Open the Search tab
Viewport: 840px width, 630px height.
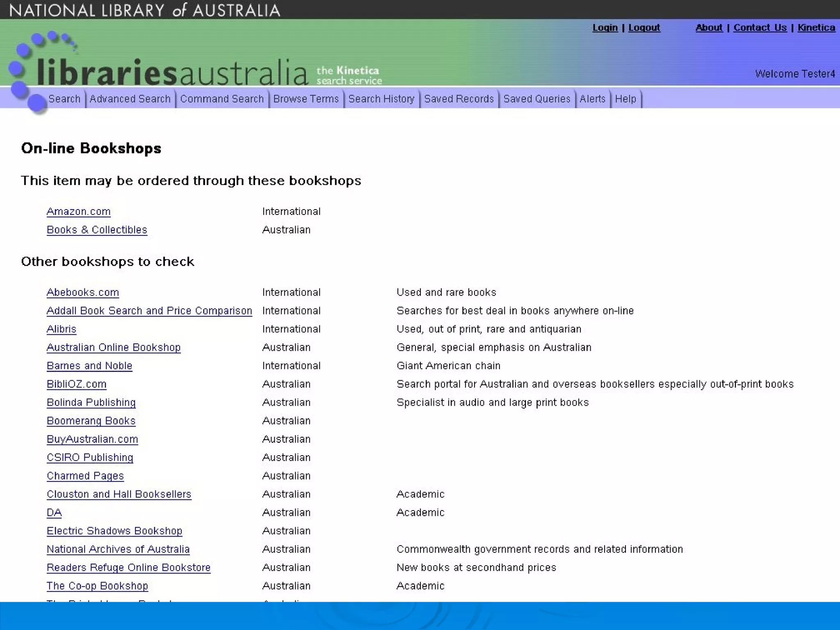(64, 99)
